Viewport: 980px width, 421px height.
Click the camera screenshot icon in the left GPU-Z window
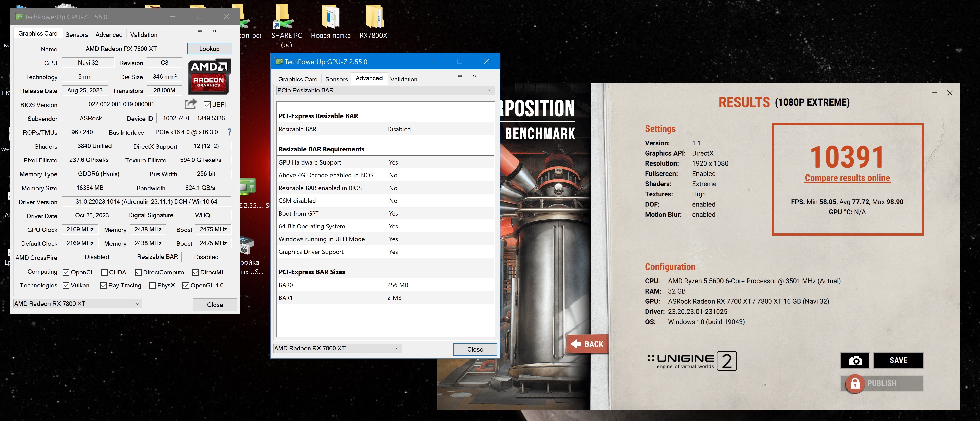pyautogui.click(x=199, y=31)
